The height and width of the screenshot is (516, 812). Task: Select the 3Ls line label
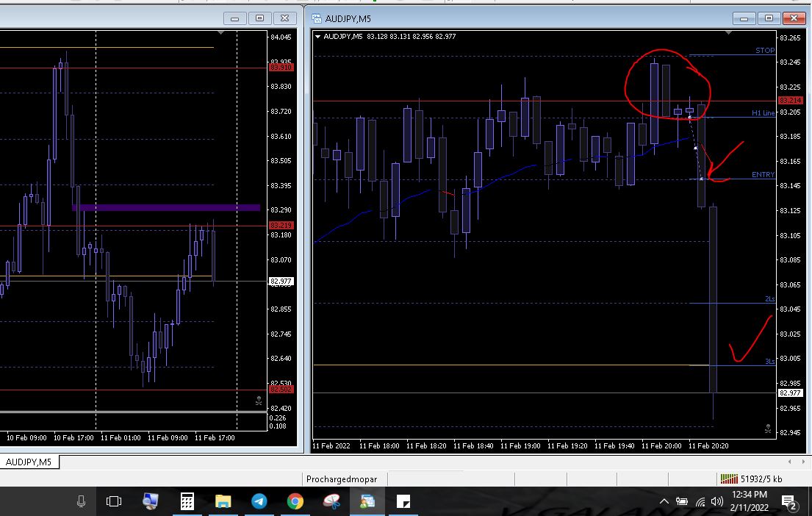click(x=770, y=361)
